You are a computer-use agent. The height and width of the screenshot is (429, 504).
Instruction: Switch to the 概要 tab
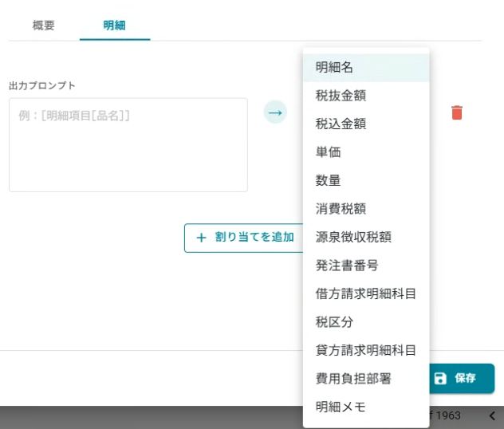pyautogui.click(x=44, y=25)
